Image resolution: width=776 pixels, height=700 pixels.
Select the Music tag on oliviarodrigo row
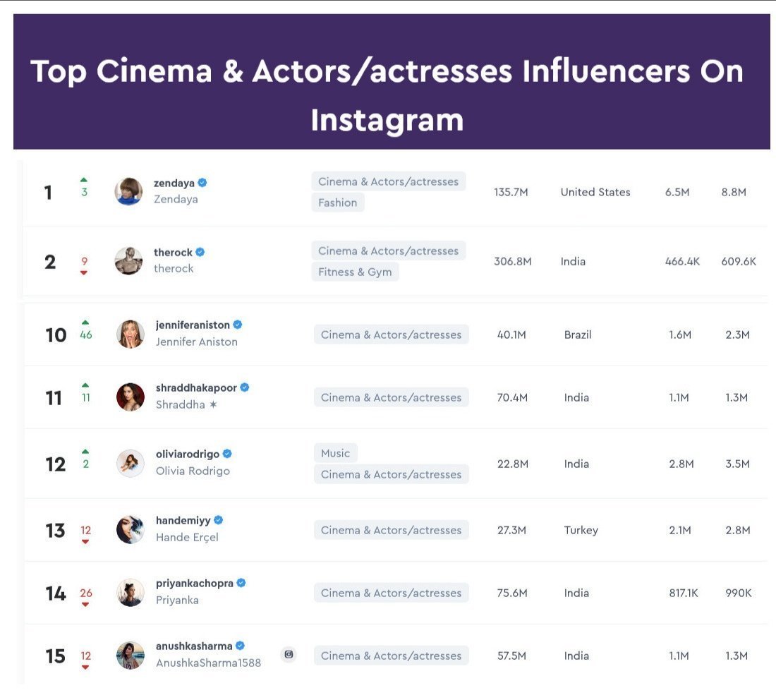(335, 453)
